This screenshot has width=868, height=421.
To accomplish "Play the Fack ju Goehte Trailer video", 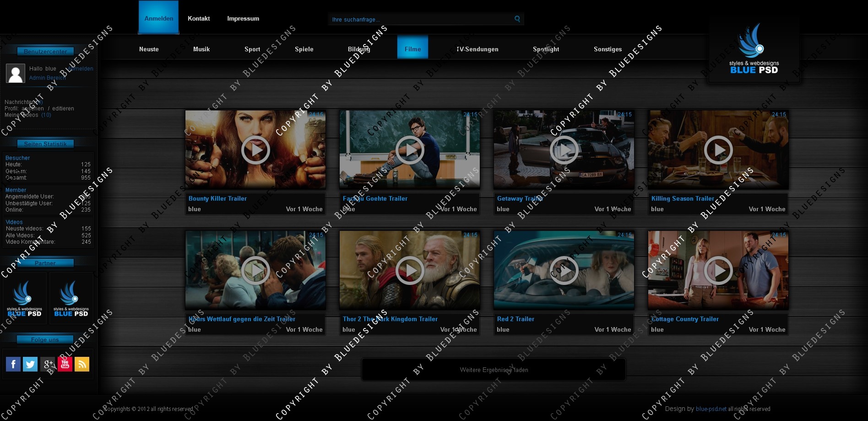I will [x=410, y=150].
